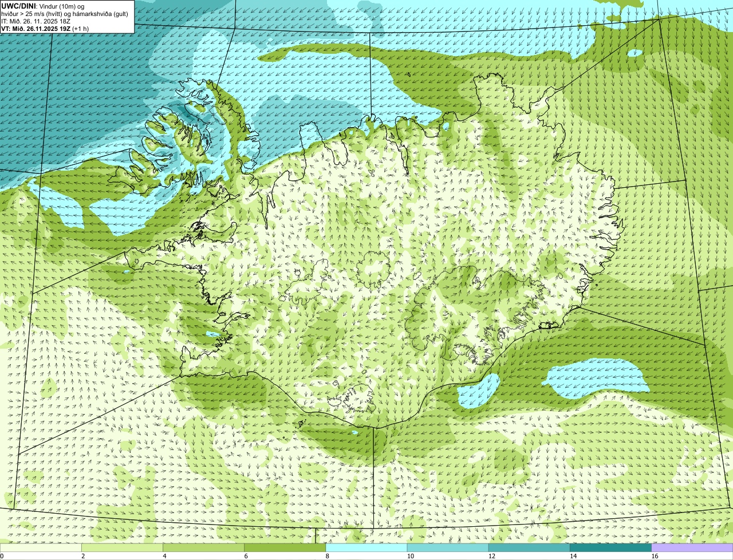Click the 'VT: Mið. 26.11.2025 19Z (+1 h)' line

coord(45,29)
